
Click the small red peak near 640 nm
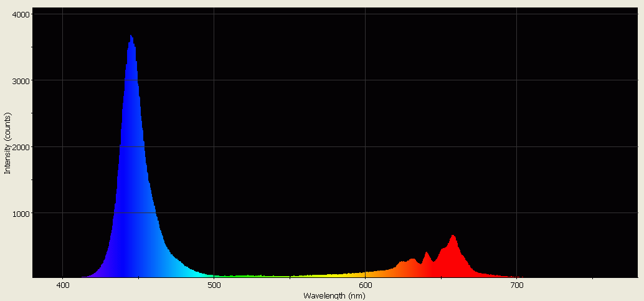[x=427, y=253]
